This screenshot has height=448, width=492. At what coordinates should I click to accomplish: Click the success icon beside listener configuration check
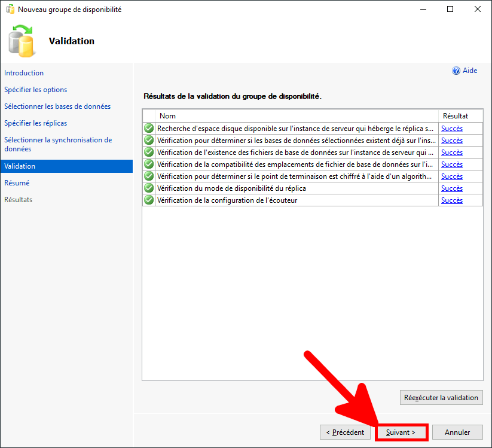[x=149, y=200]
